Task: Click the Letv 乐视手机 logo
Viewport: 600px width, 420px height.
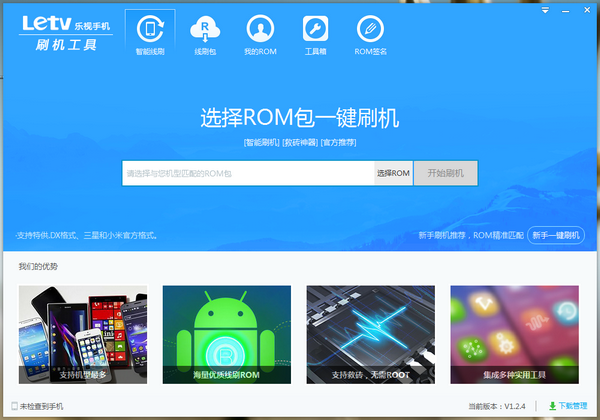Action: tap(66, 33)
